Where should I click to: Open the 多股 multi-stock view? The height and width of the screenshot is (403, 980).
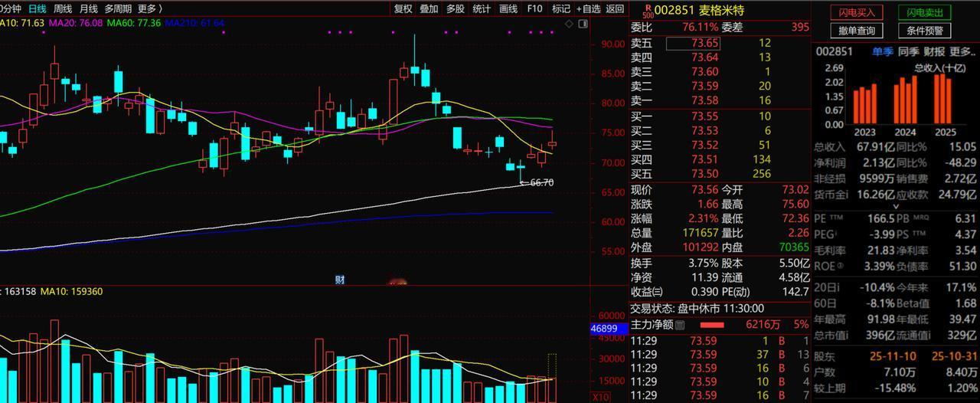click(456, 9)
